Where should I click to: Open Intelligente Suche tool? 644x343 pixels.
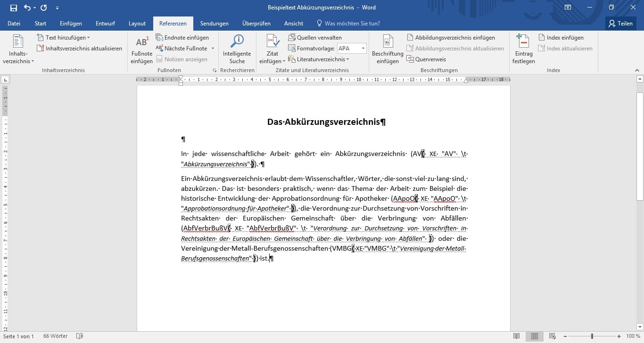(237, 42)
